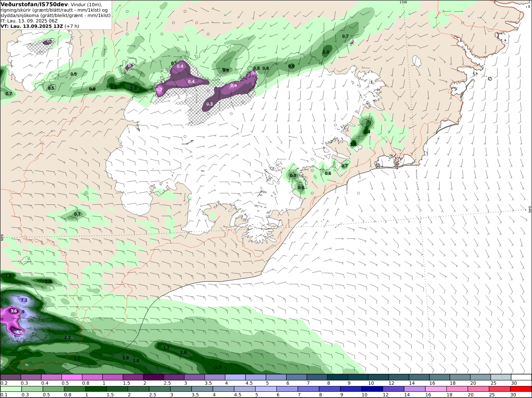The height and width of the screenshot is (398, 532).
Task: Pick the snow legend swatch labeled 10
Action: coord(379,377)
